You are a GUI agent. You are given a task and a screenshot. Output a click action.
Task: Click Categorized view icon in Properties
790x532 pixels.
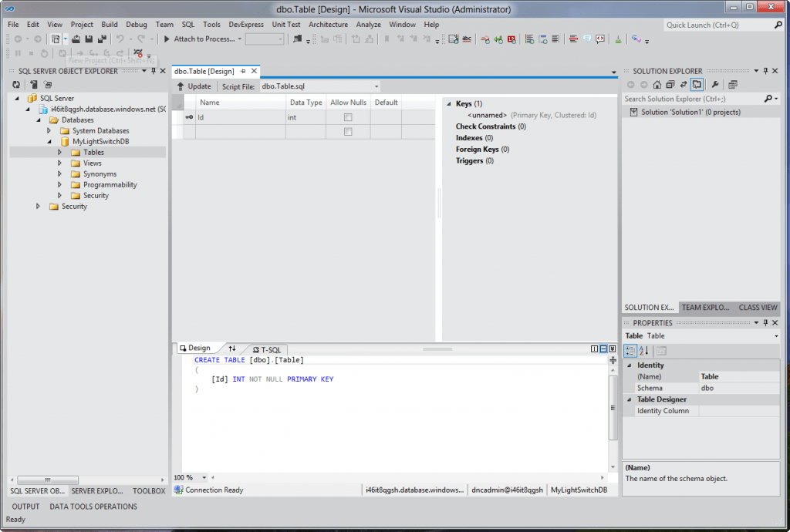[x=630, y=351]
